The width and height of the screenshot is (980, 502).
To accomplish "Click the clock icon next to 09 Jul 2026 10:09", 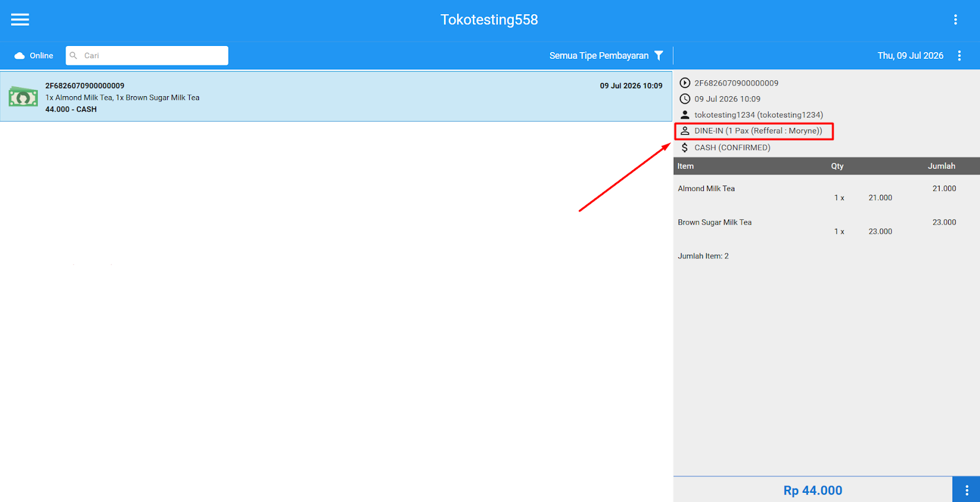I will click(x=685, y=99).
